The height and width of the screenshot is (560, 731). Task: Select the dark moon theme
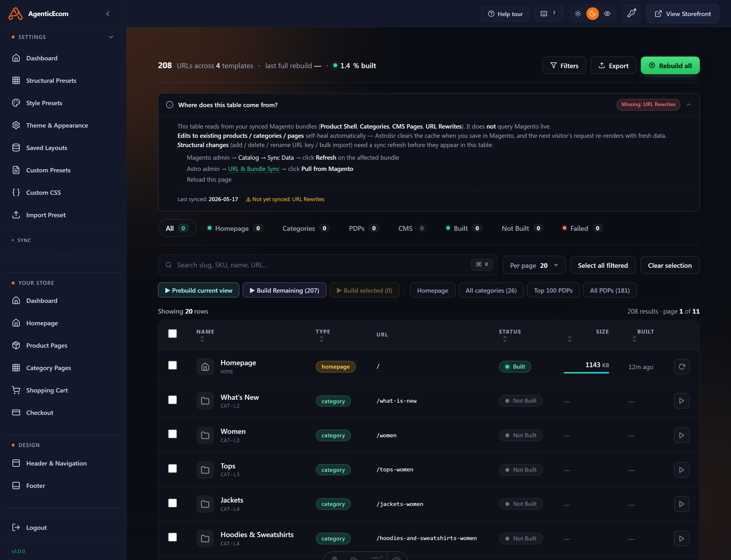coord(593,14)
